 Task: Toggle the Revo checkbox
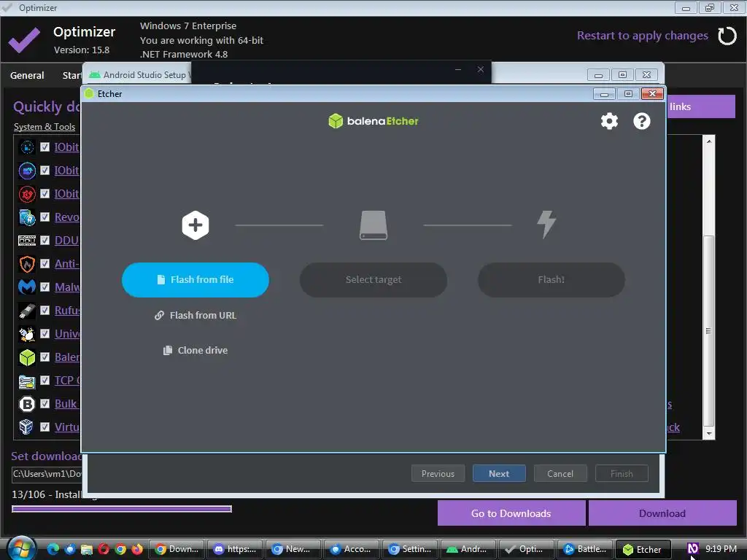click(44, 217)
